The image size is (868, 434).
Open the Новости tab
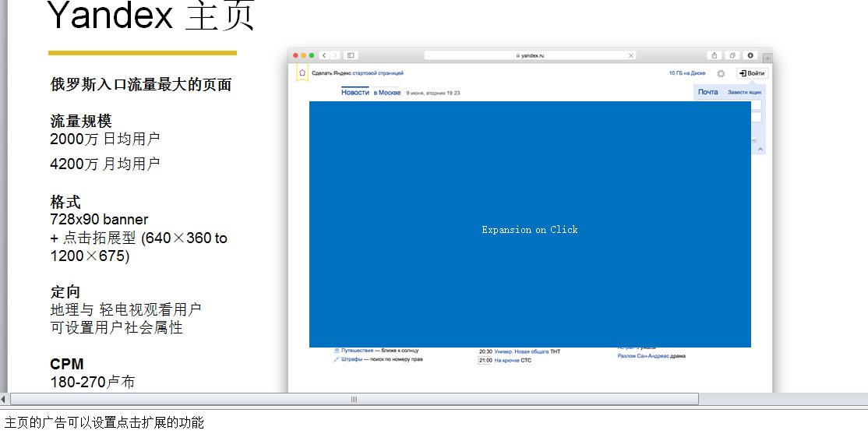tap(355, 93)
